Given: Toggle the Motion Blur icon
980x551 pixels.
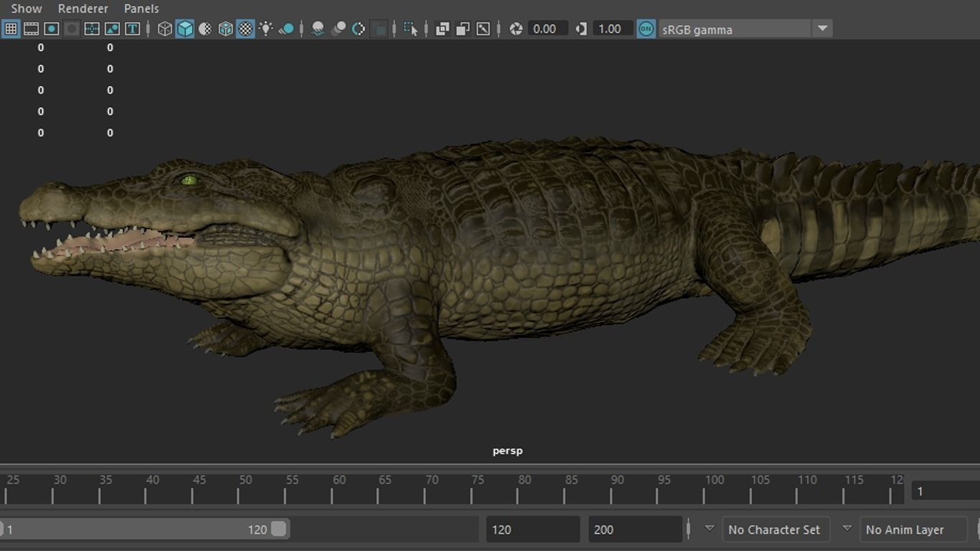Looking at the screenshot, I should [339, 29].
